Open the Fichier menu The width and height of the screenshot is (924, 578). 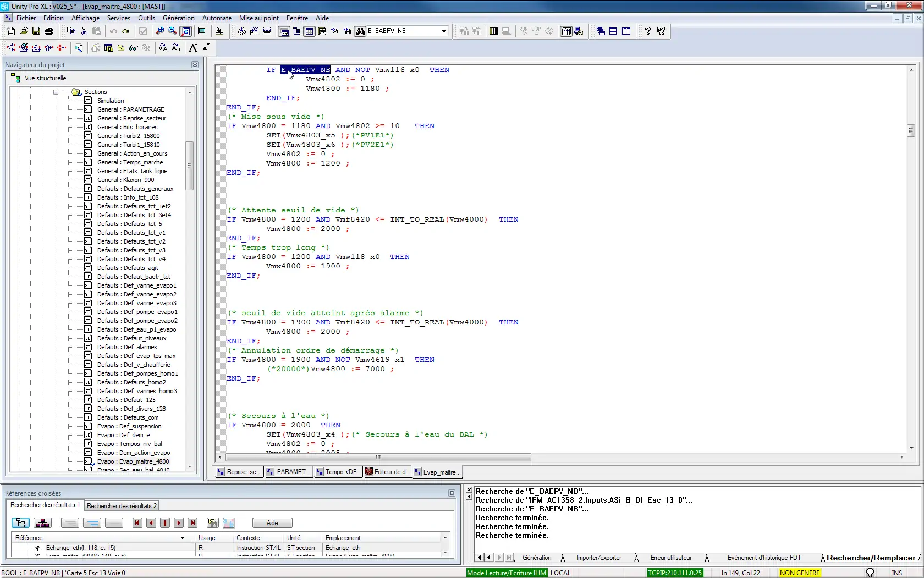click(x=26, y=18)
